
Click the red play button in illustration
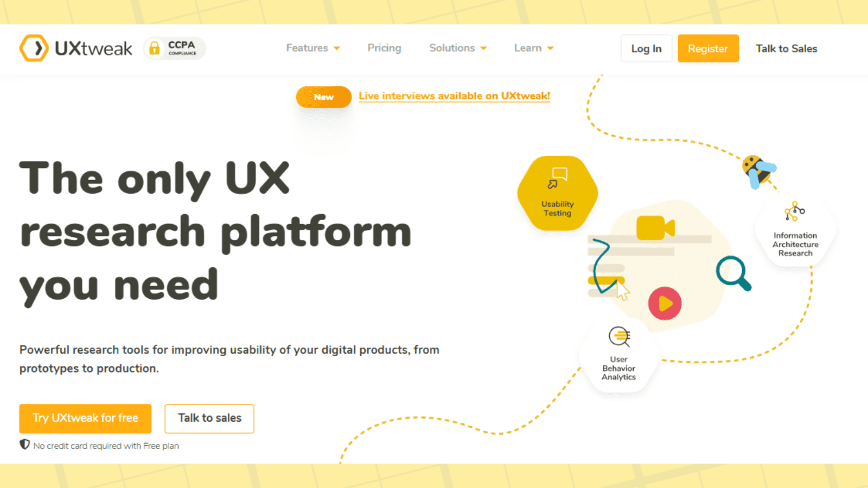point(665,304)
